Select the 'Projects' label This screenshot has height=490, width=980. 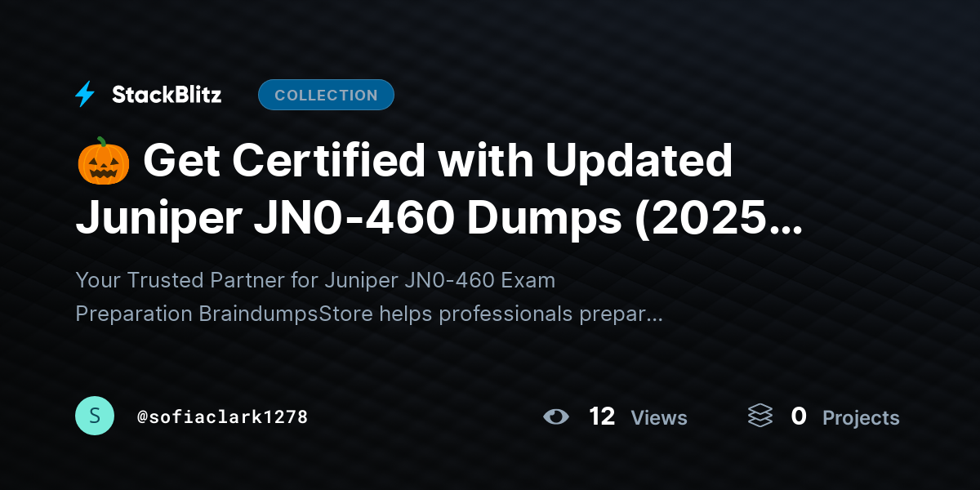861,418
